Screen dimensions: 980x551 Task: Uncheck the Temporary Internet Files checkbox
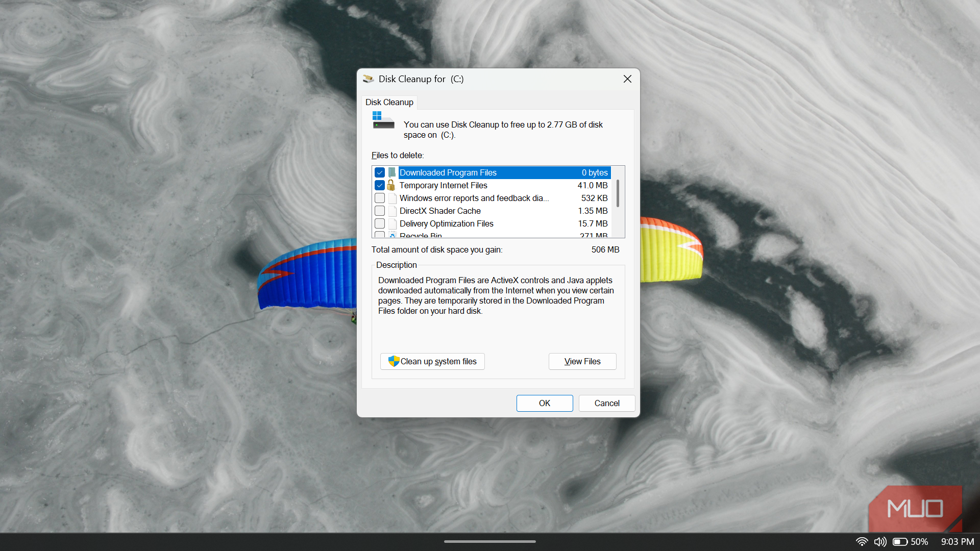coord(380,185)
